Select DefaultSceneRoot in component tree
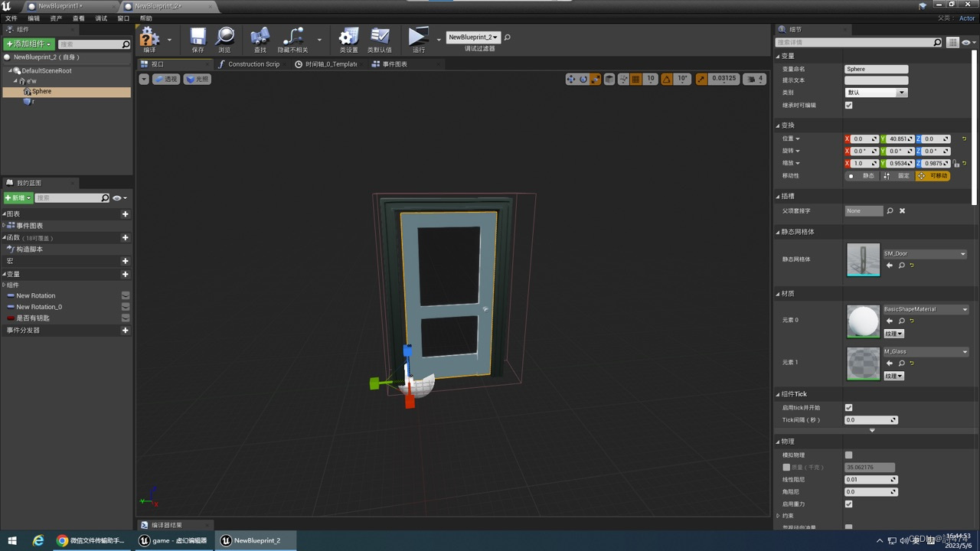The width and height of the screenshot is (980, 551). (x=47, y=70)
